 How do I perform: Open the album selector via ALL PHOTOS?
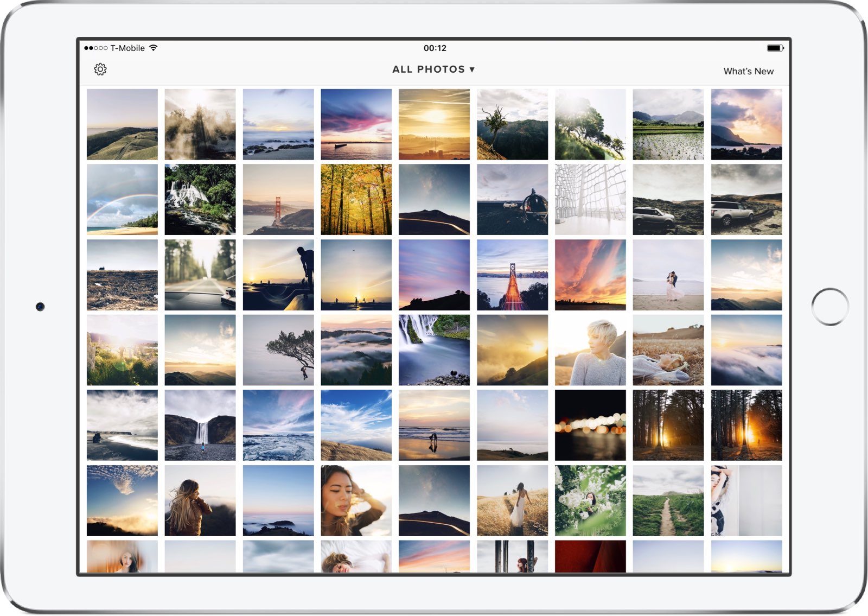click(x=432, y=69)
